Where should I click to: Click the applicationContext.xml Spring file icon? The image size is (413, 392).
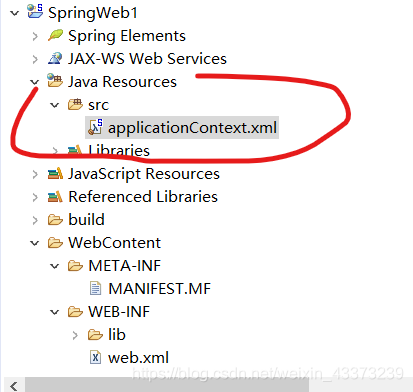tap(96, 127)
